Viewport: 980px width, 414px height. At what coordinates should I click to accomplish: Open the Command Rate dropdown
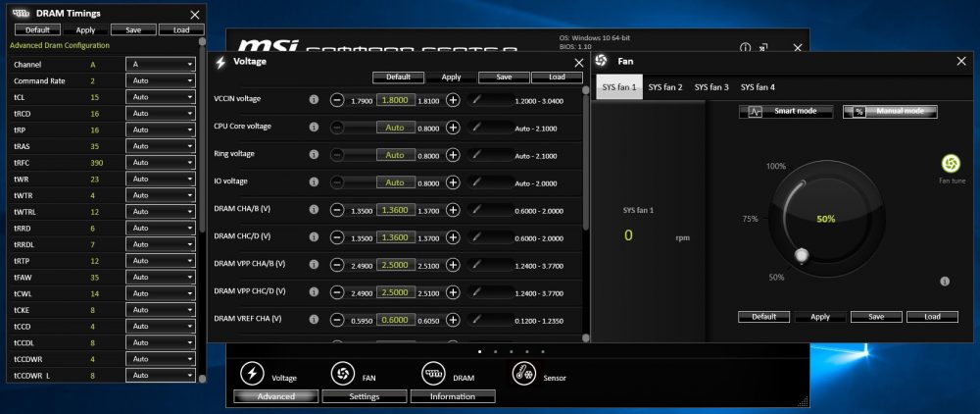coord(161,80)
